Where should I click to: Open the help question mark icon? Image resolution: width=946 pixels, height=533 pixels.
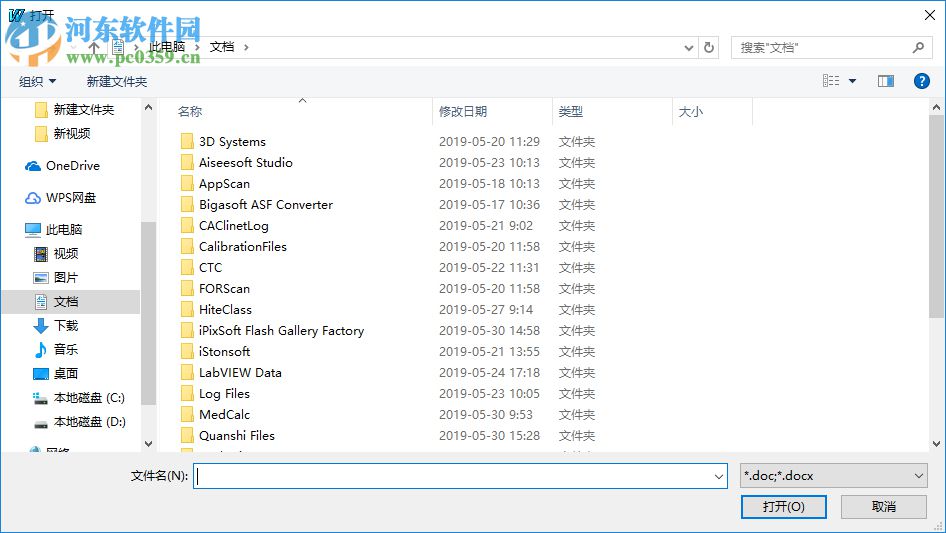click(x=921, y=81)
